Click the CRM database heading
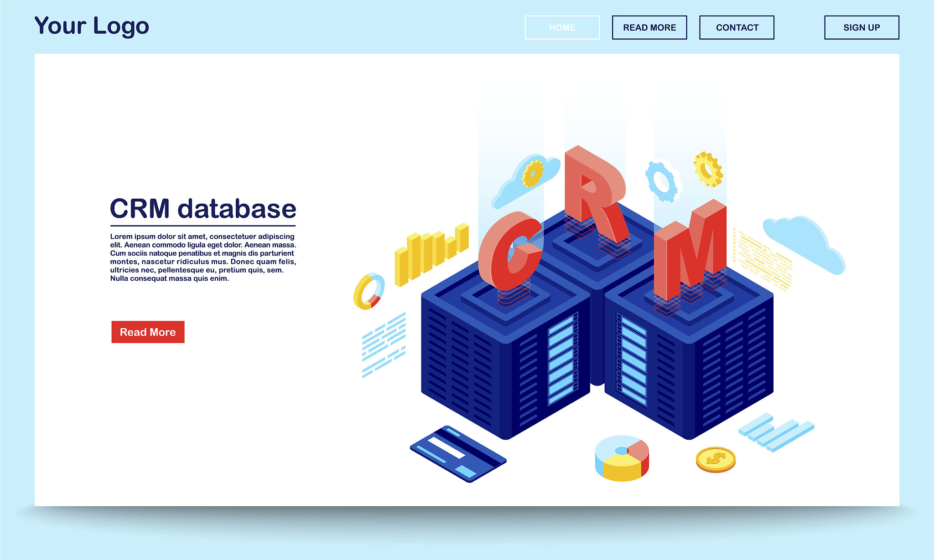This screenshot has width=934, height=560. 203,209
